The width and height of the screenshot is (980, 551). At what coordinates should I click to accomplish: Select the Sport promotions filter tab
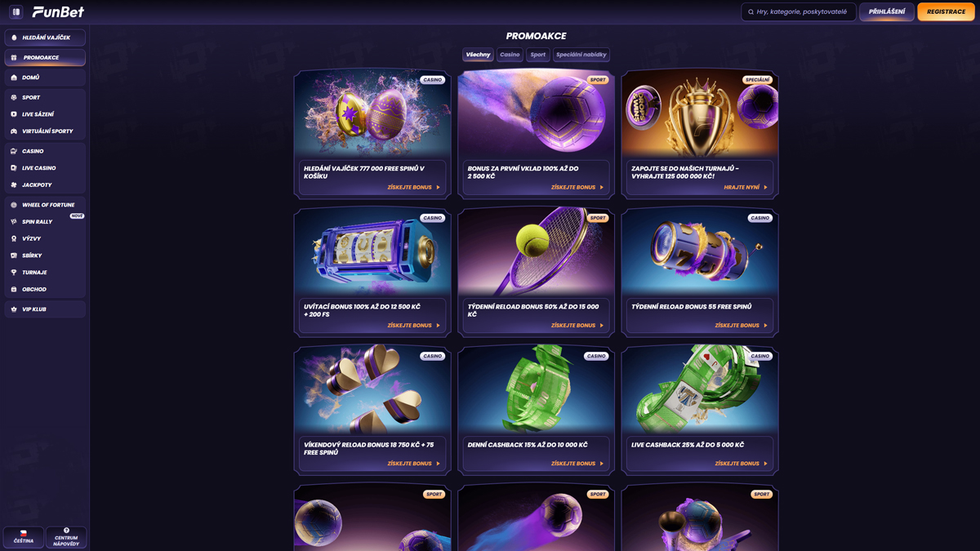pyautogui.click(x=537, y=55)
